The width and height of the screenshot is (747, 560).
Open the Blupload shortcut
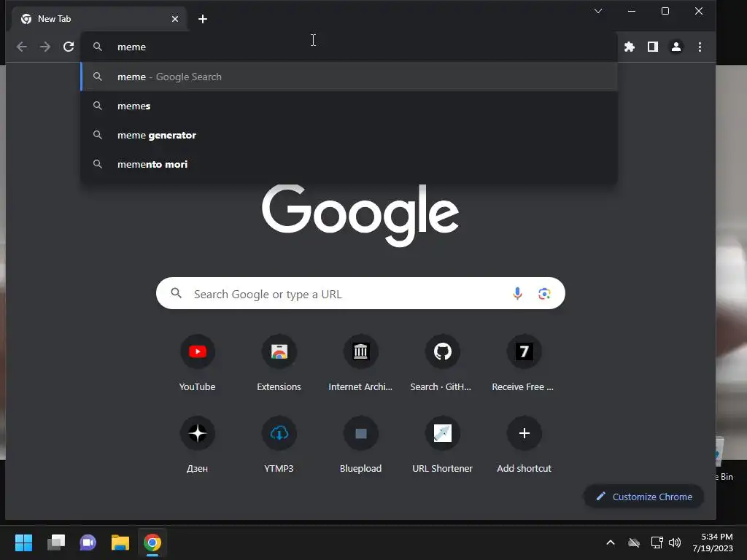click(360, 445)
